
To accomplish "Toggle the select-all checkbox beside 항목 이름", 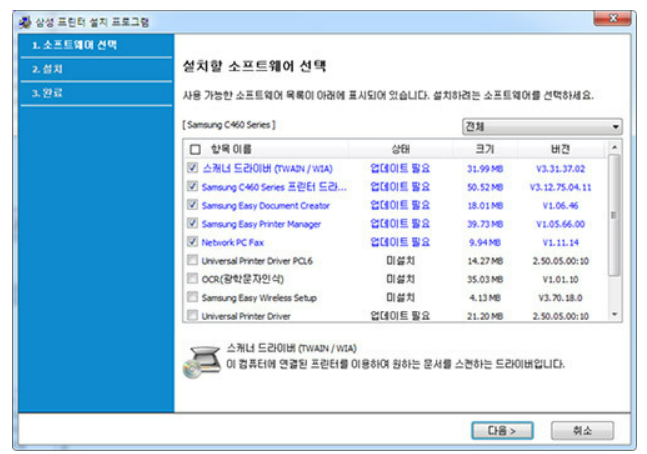I will click(195, 149).
